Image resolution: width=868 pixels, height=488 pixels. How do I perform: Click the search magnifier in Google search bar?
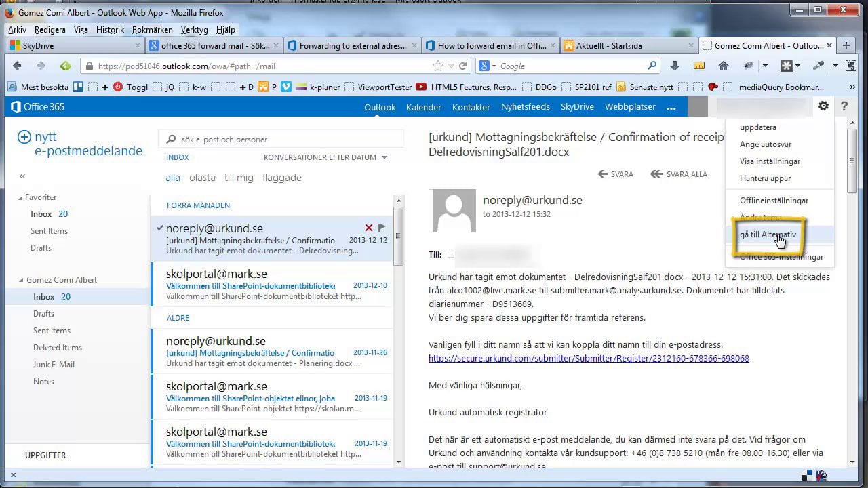(652, 66)
